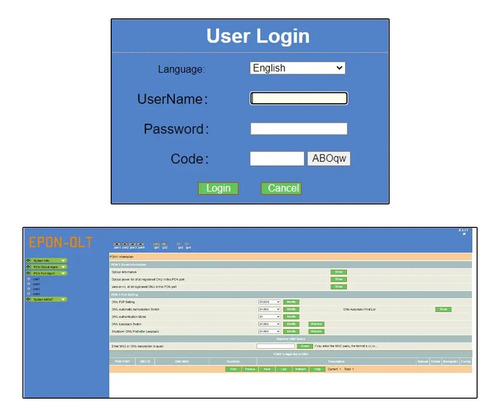This screenshot has height=417, width=500.
Task: Click the Description column header
Action: click(336, 362)
